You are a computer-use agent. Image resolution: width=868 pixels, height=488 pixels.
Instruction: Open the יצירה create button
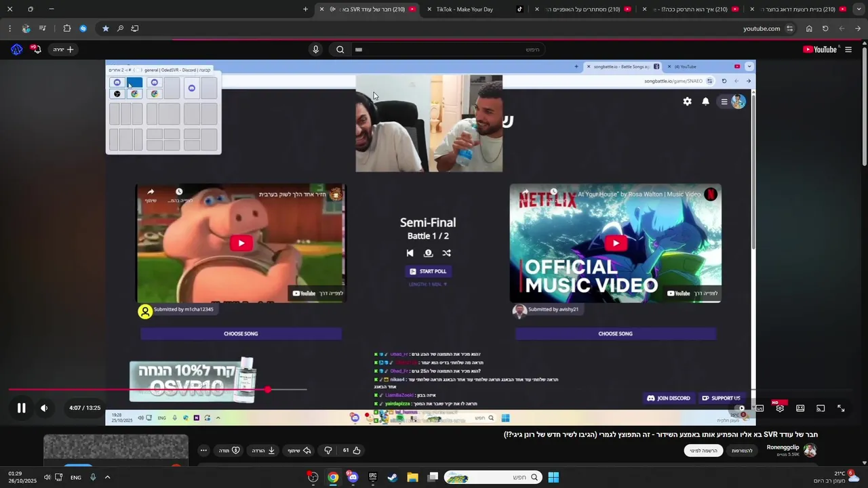click(x=63, y=49)
